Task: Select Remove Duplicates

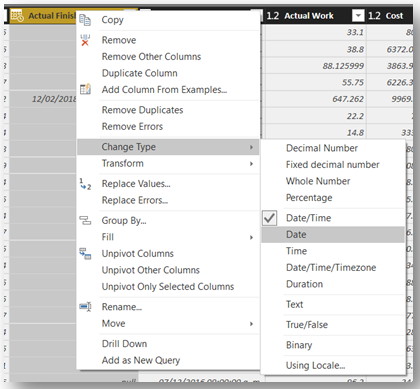Action: point(168,110)
